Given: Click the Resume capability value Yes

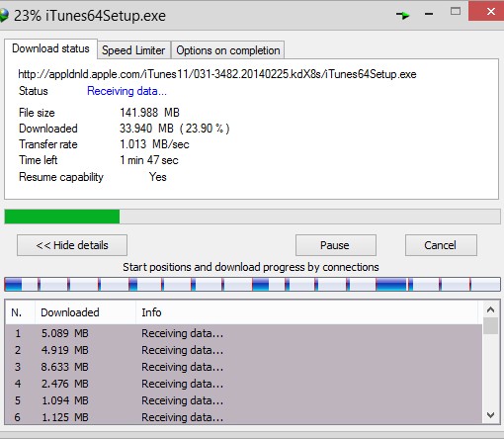Looking at the screenshot, I should [x=158, y=177].
